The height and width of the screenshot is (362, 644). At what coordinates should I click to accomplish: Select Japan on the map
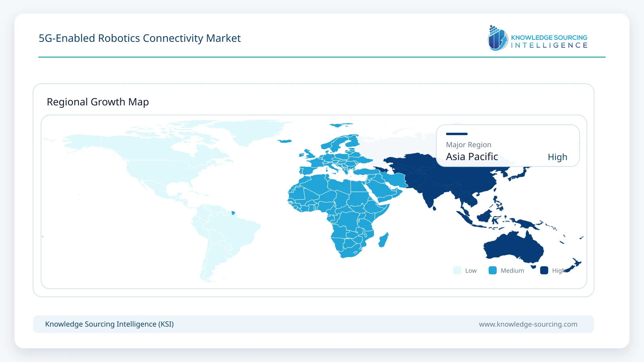click(x=518, y=175)
